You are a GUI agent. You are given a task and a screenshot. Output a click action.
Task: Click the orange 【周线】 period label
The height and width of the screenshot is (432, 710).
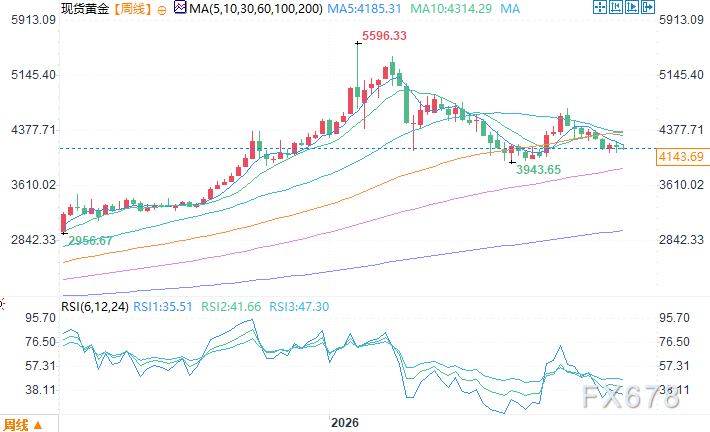(132, 9)
